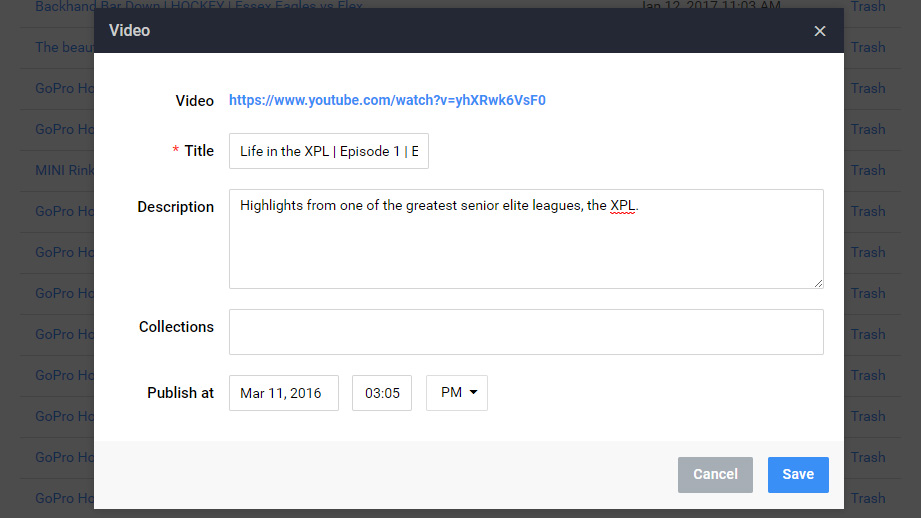The height and width of the screenshot is (518, 921).
Task: Select the 03:05 publish time field
Action: coord(382,393)
